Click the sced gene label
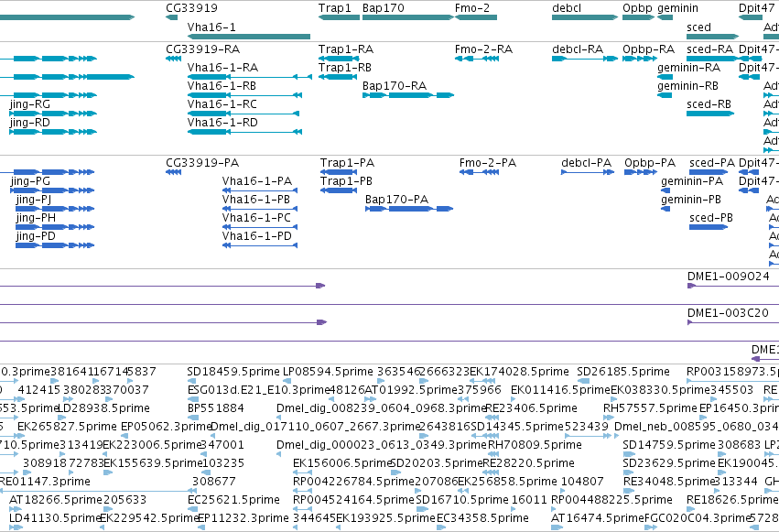The width and height of the screenshot is (779, 532). (x=698, y=27)
